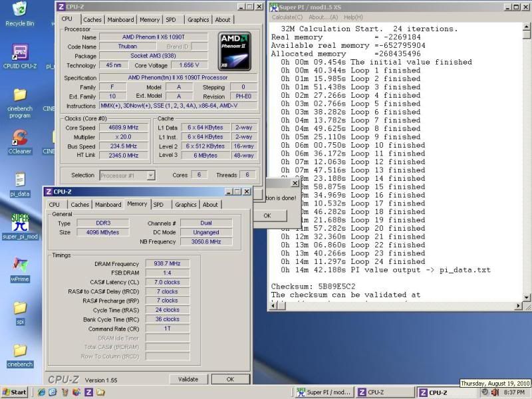This screenshot has width=532, height=399.
Task: Open the spi folder icon
Action: coord(20,313)
